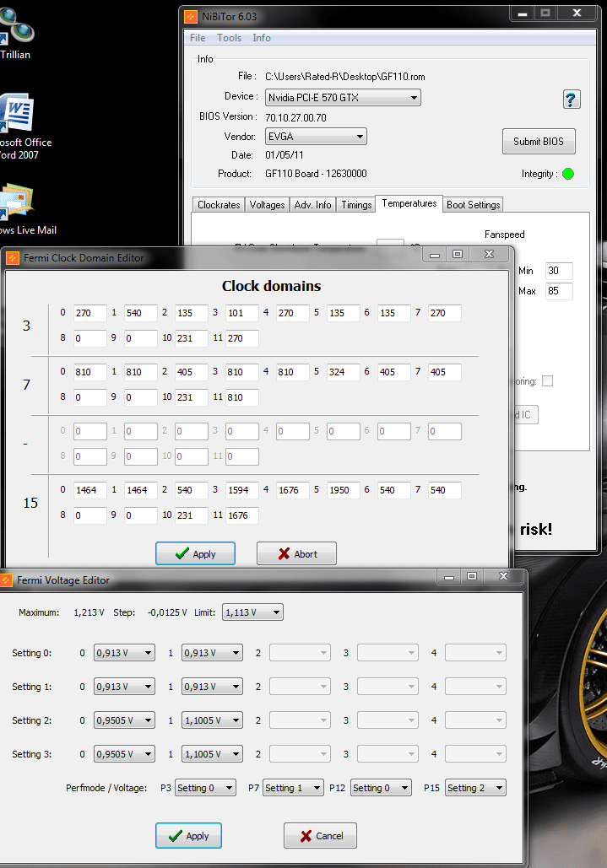Open the Device dropdown Nvidia PCI-E 570 GTX
Viewport: 607px width, 868px height.
click(343, 98)
